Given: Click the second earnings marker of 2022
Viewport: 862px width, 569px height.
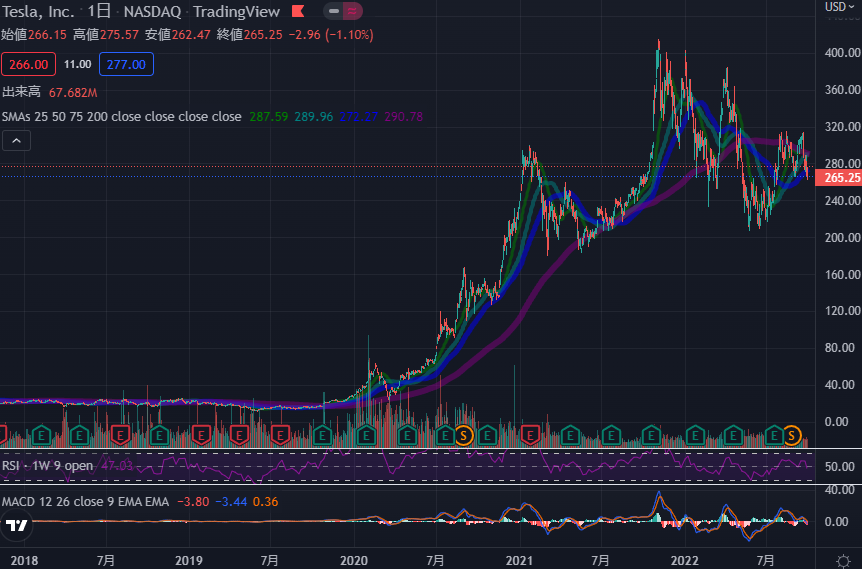Looking at the screenshot, I should pos(733,436).
